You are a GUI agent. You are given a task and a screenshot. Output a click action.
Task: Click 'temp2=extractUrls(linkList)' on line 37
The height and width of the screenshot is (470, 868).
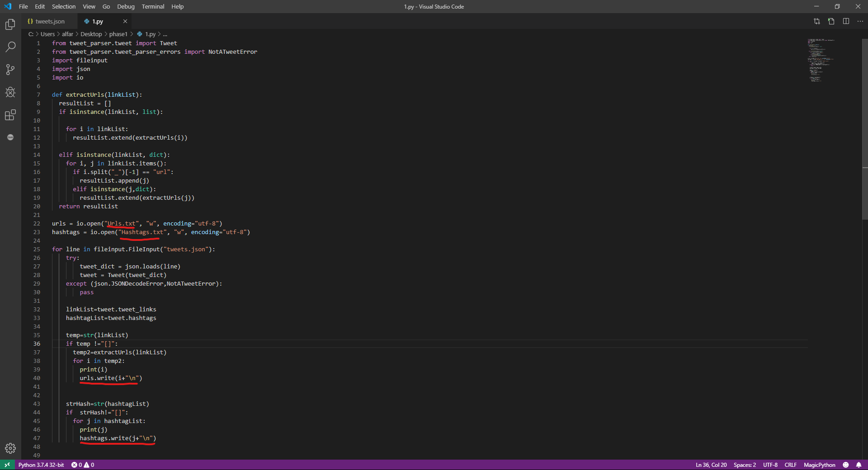(120, 352)
